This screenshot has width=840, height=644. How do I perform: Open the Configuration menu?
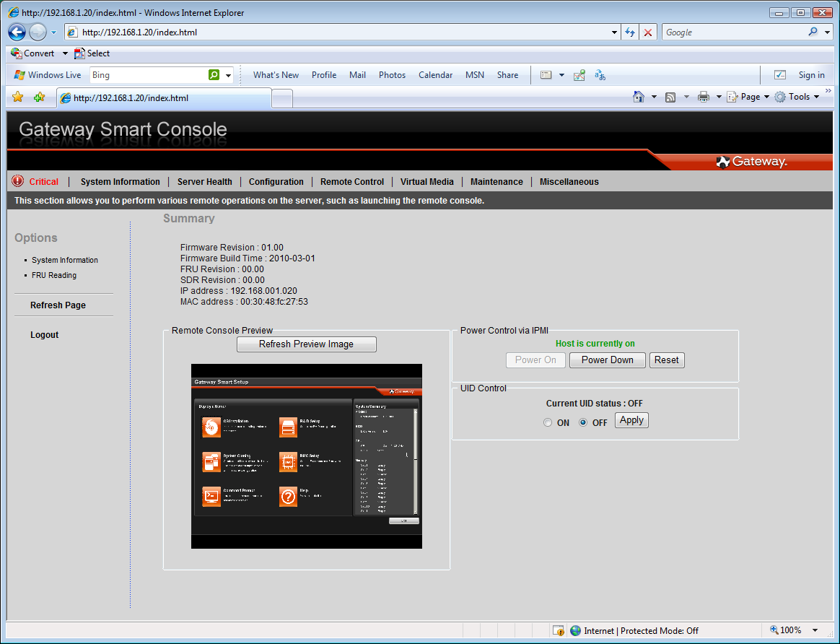click(276, 182)
